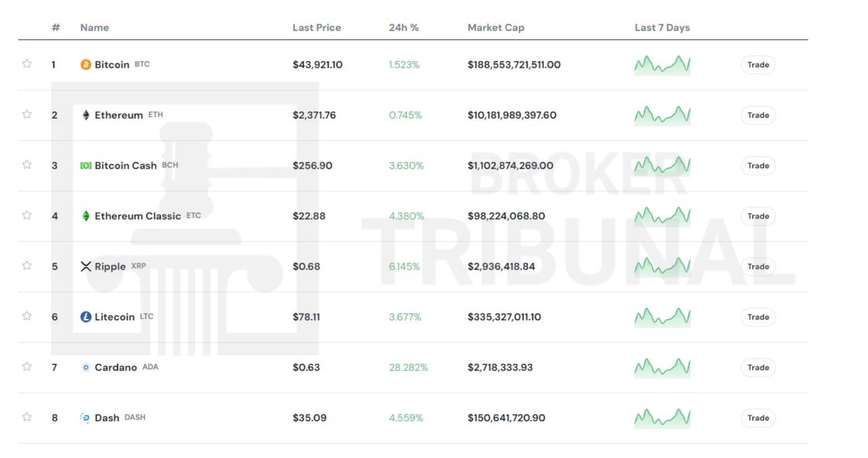Trade Litecoin LTC
This screenshot has height=458, width=868.
(x=758, y=317)
